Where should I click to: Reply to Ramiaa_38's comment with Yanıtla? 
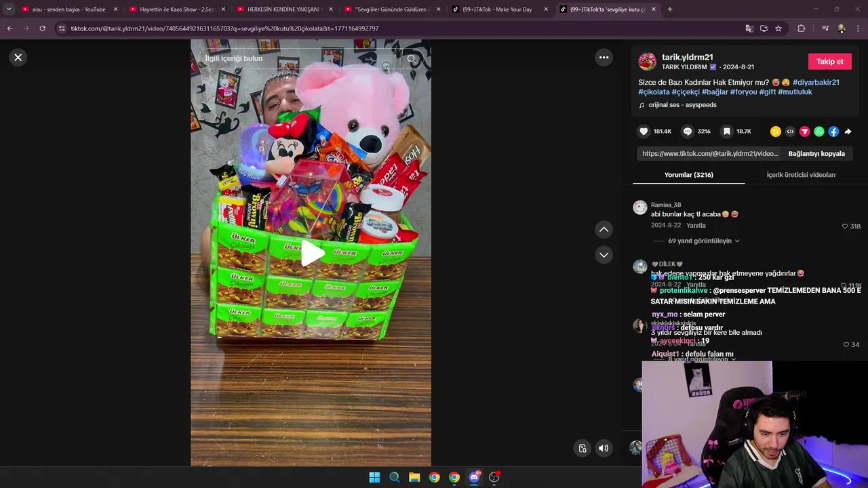pos(696,226)
